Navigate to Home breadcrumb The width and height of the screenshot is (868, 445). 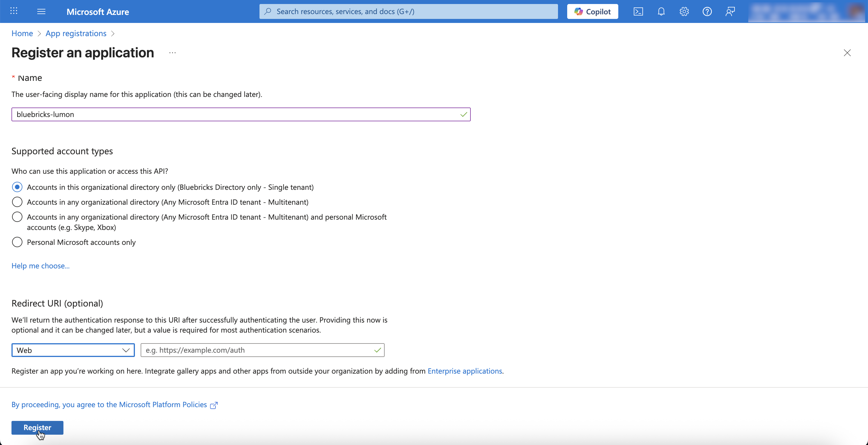(22, 33)
